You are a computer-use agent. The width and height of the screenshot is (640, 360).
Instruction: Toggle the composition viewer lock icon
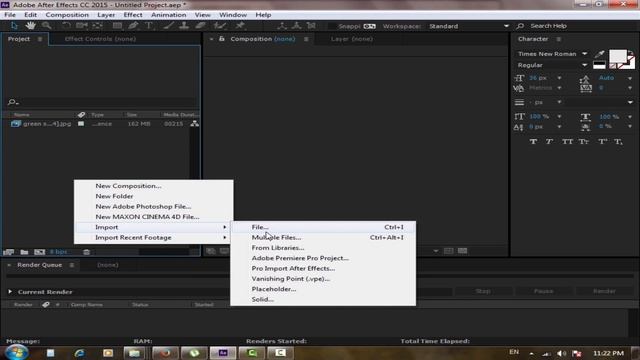click(222, 39)
